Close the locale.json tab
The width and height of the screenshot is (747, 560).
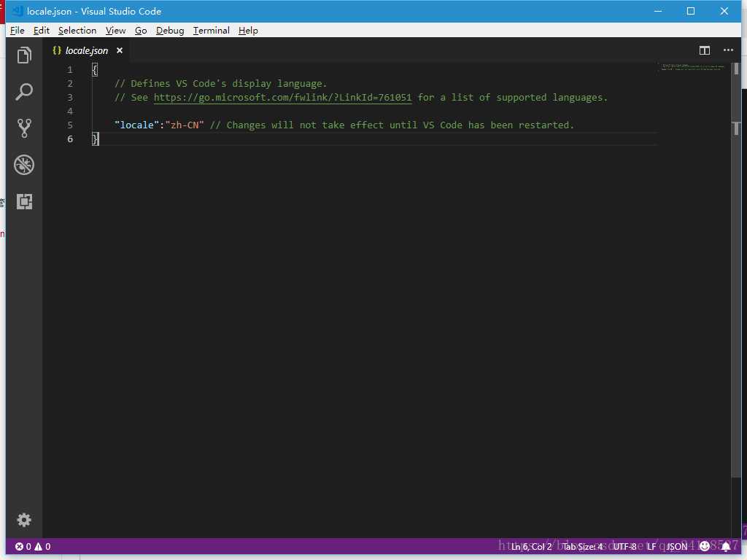pyautogui.click(x=120, y=50)
